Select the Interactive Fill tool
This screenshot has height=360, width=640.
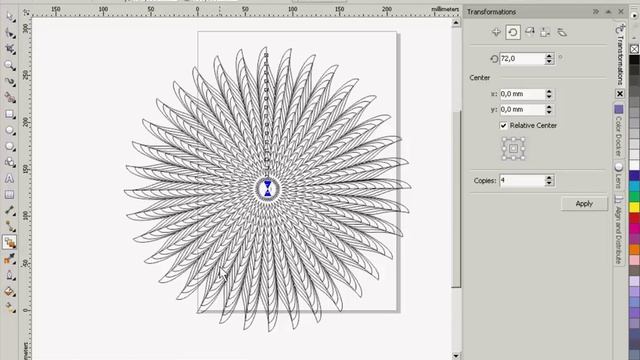tap(10, 307)
